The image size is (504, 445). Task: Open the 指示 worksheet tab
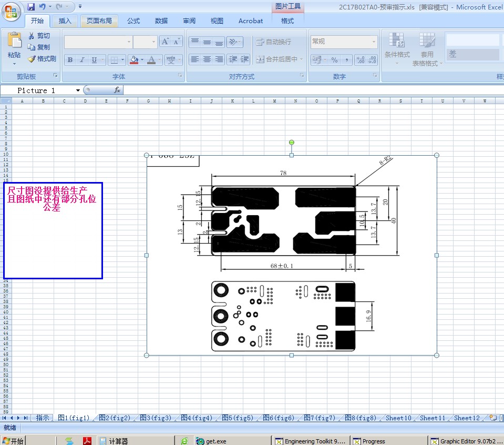[x=43, y=418]
